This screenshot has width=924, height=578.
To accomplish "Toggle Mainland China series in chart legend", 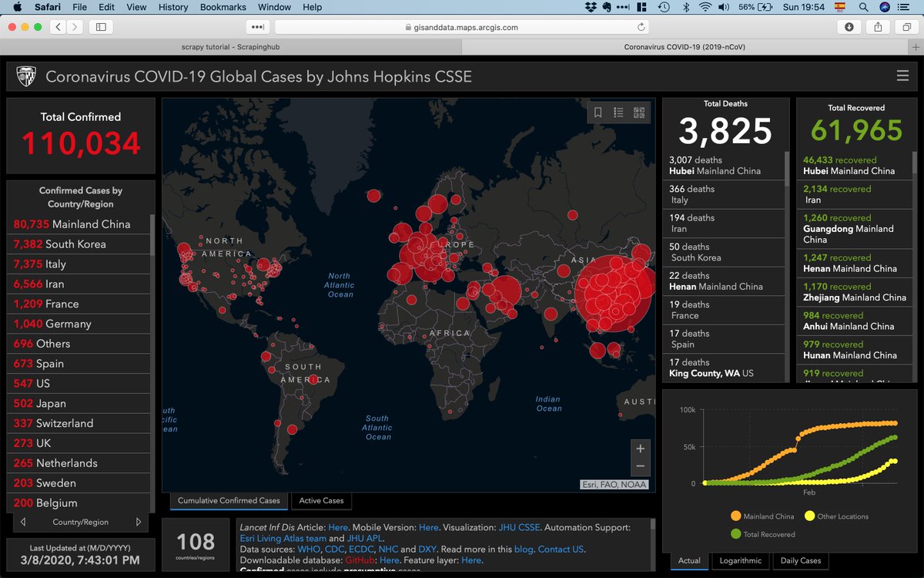I will [x=762, y=516].
